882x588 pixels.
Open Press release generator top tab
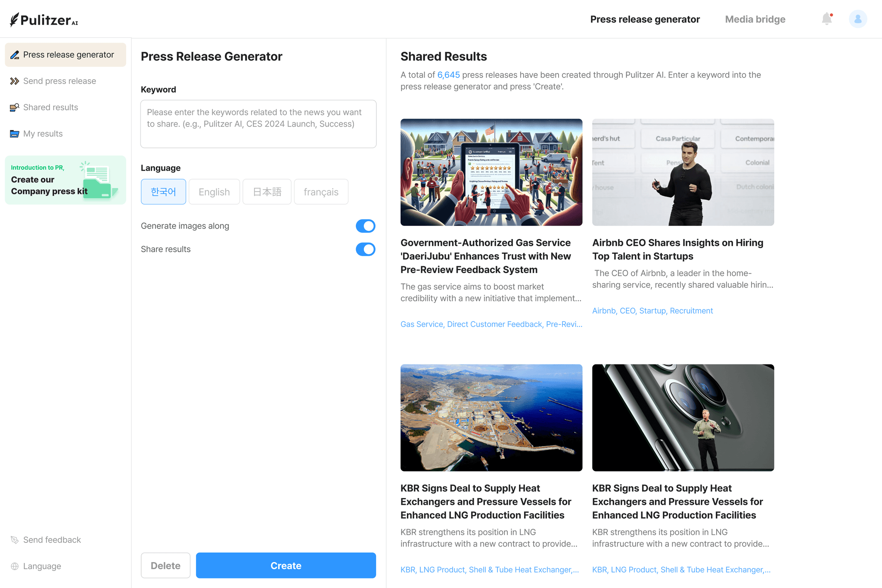(x=645, y=19)
